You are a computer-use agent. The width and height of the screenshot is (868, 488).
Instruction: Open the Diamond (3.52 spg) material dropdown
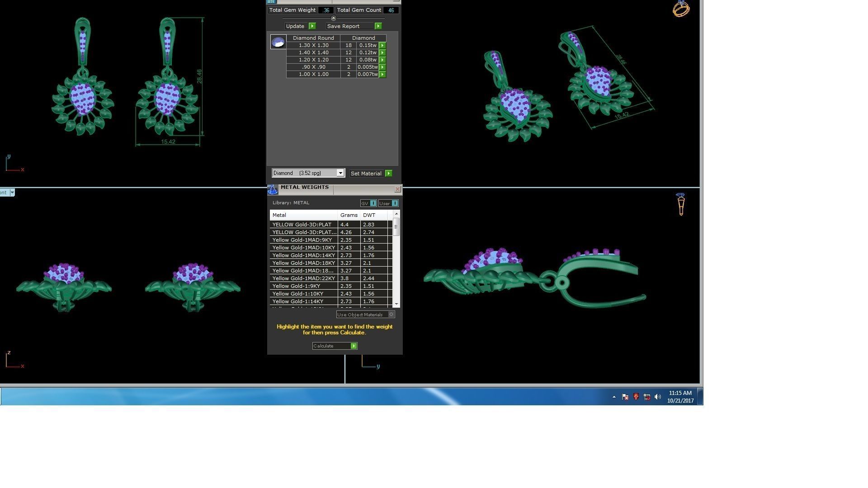pos(340,173)
